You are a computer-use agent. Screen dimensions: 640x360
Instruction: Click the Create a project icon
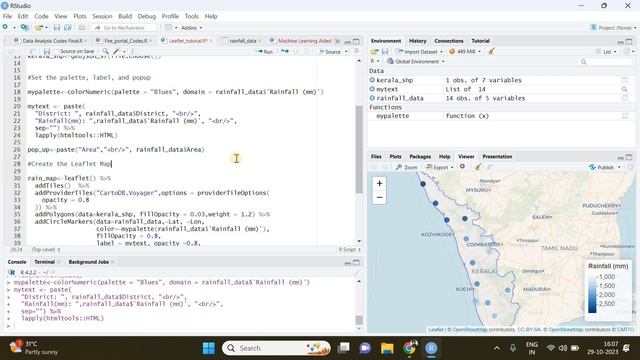tap(25, 27)
